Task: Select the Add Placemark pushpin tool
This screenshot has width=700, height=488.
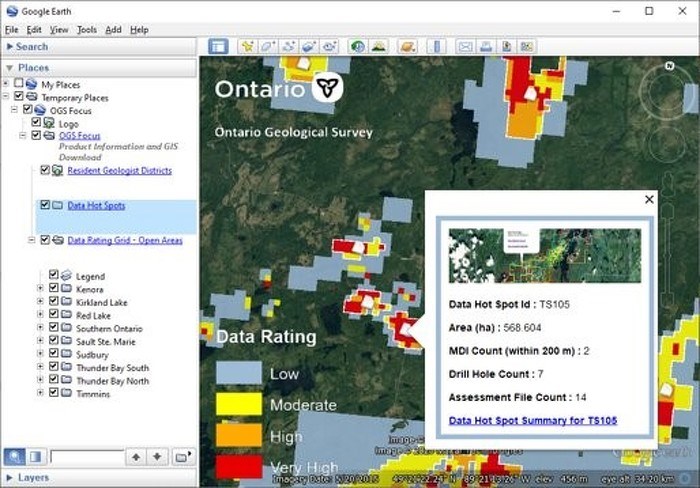Action: coord(247,46)
